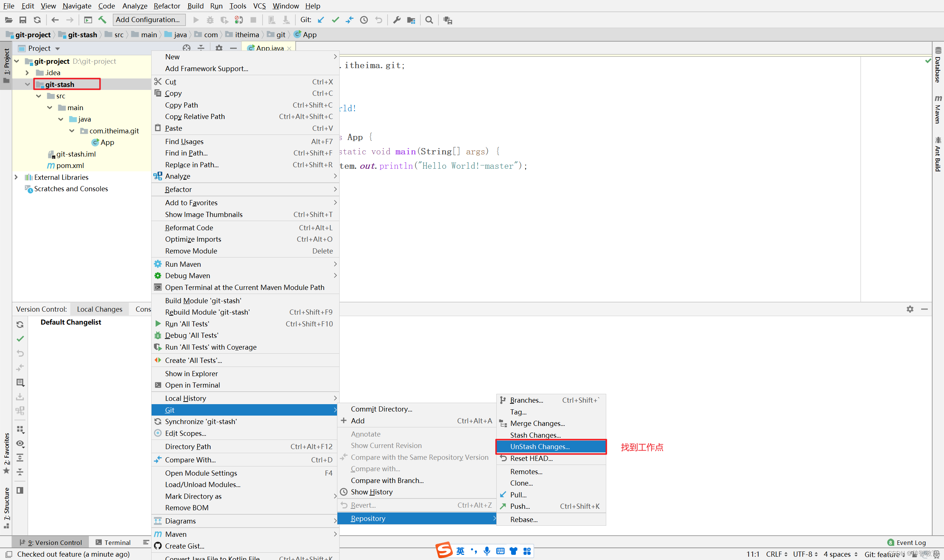Toggle Preview Diff eye icon in Local Changes
The width and height of the screenshot is (944, 560).
coord(20,444)
